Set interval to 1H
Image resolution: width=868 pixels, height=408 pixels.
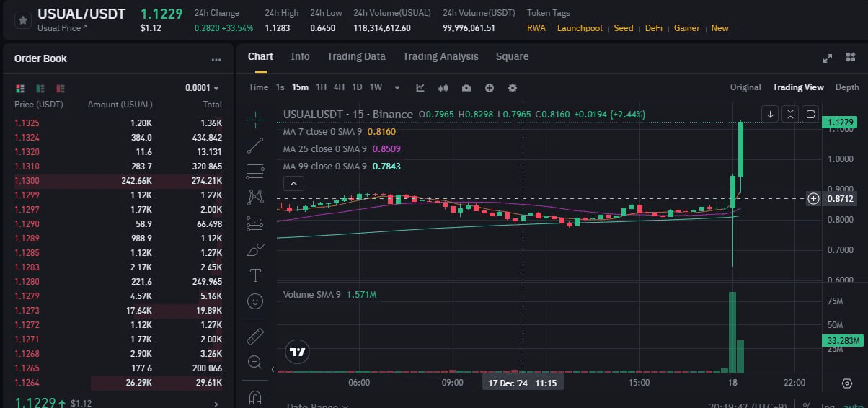[x=322, y=87]
